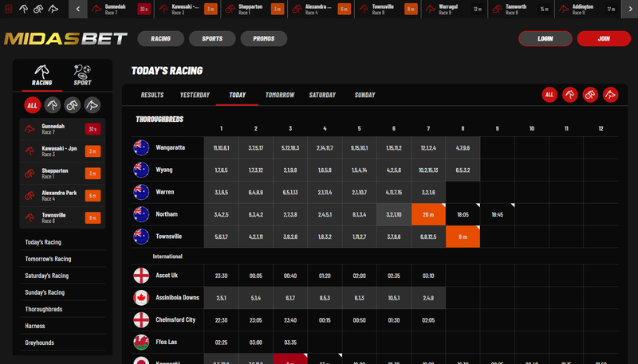Open sidebar Gunnedah Race 7 entry
The image size is (638, 364).
[62, 129]
